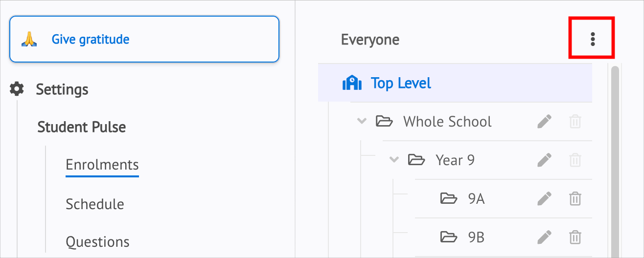Select the Top Level tree item
The width and height of the screenshot is (644, 258).
pyautogui.click(x=455, y=83)
